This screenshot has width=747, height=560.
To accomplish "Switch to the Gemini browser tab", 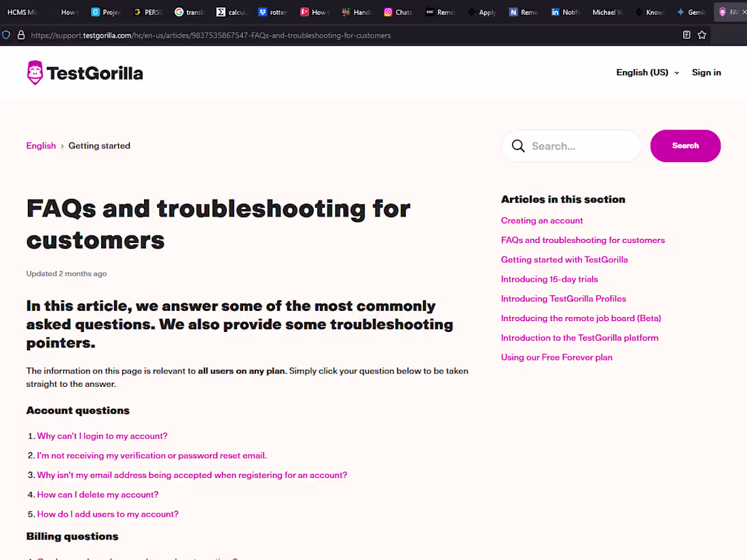I will (x=691, y=12).
